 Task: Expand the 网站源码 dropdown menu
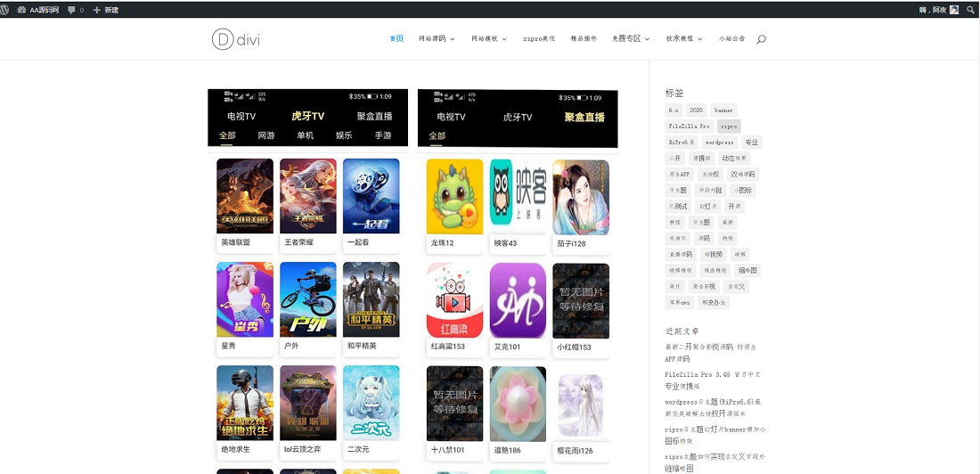coord(437,39)
